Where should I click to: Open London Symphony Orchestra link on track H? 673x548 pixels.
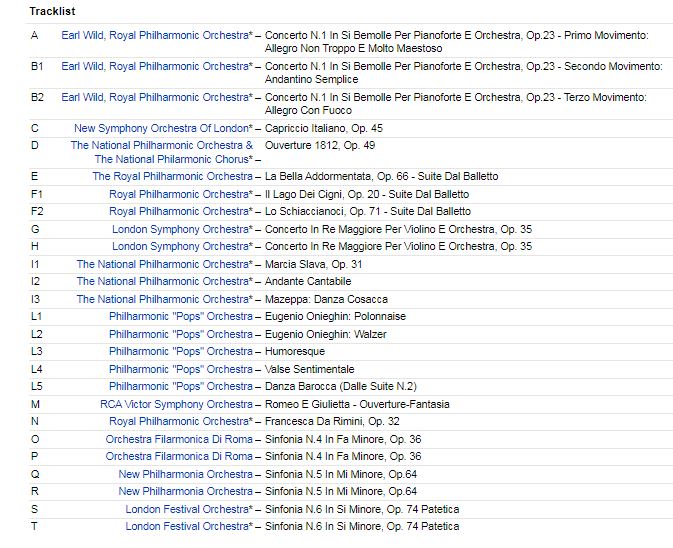[181, 247]
